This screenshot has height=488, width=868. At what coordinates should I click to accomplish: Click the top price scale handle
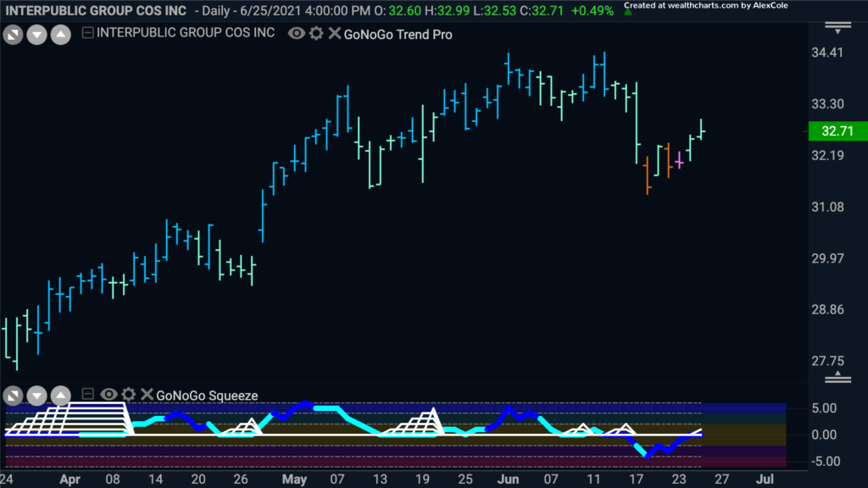(x=837, y=28)
